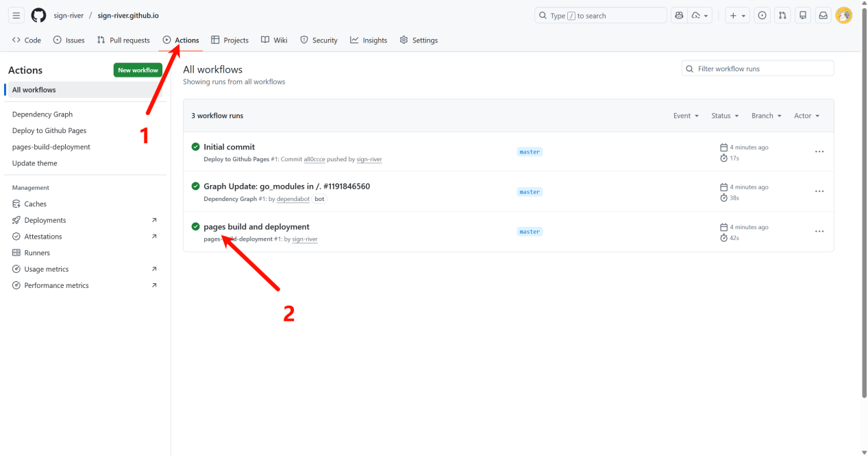868x456 pixels.
Task: Open the Pull requests icon in header
Action: pos(782,15)
